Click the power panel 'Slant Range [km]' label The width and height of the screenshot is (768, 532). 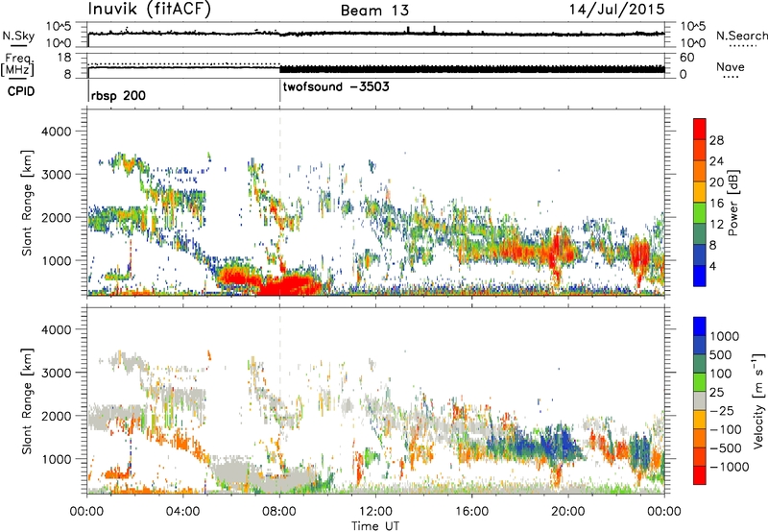(x=27, y=203)
